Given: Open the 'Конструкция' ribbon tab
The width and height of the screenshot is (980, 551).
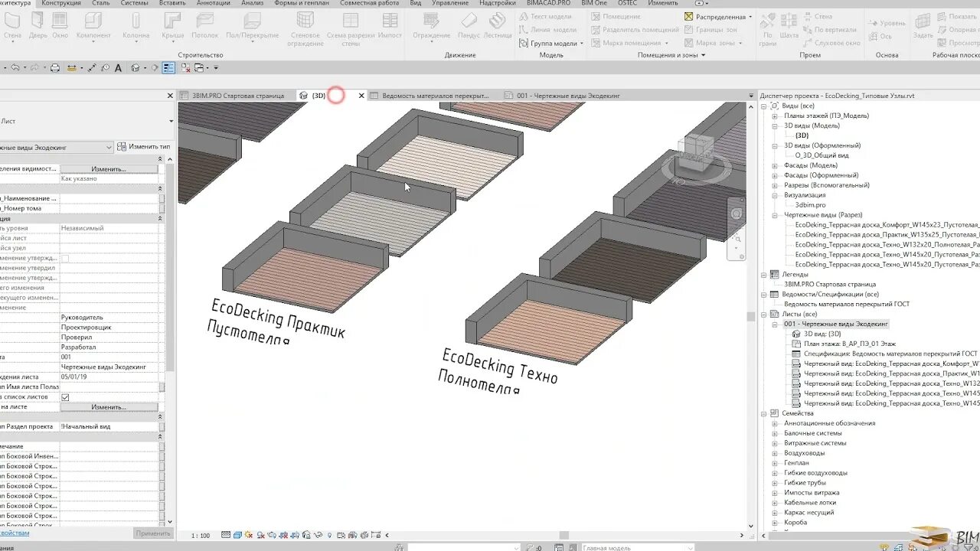Looking at the screenshot, I should (x=61, y=4).
